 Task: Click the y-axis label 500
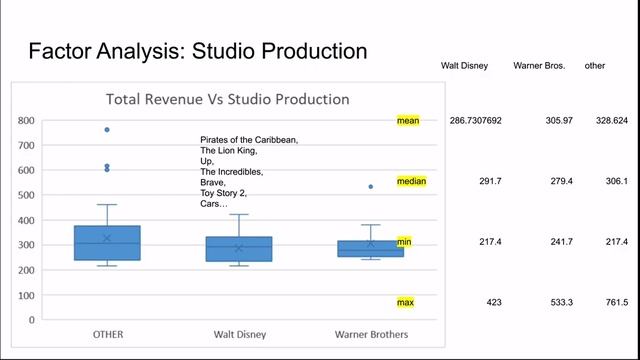coord(26,195)
